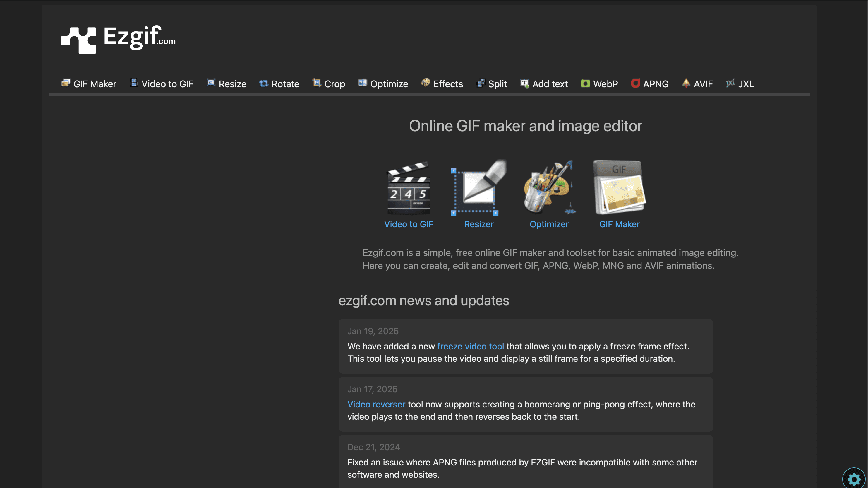The height and width of the screenshot is (488, 868).
Task: Click the JXL icon in the nav bar
Action: pos(730,83)
